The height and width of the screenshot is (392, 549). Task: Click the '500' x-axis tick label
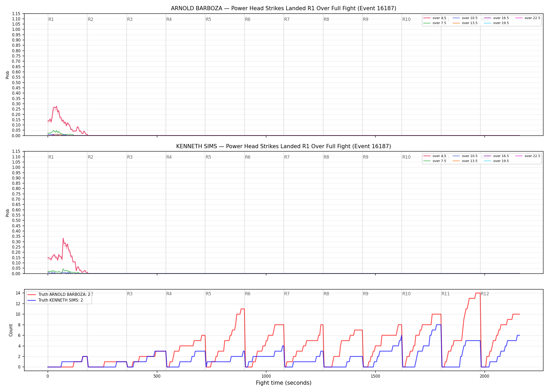coord(157,376)
